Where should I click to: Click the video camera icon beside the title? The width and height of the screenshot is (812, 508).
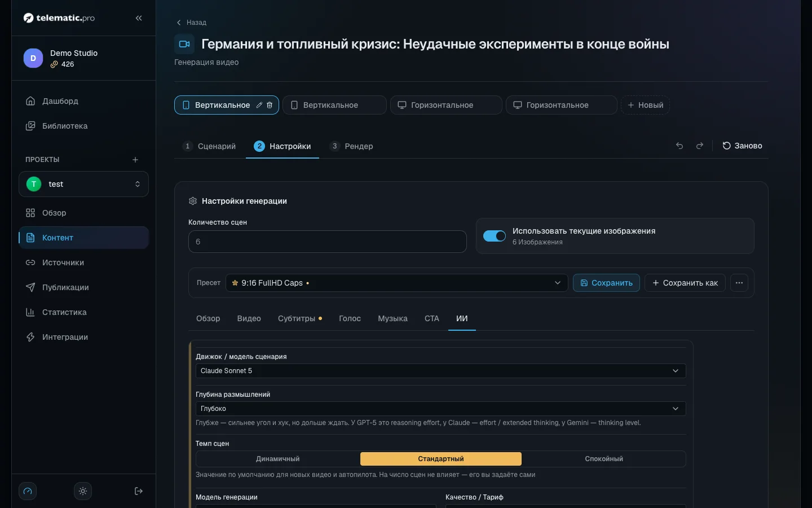click(184, 44)
